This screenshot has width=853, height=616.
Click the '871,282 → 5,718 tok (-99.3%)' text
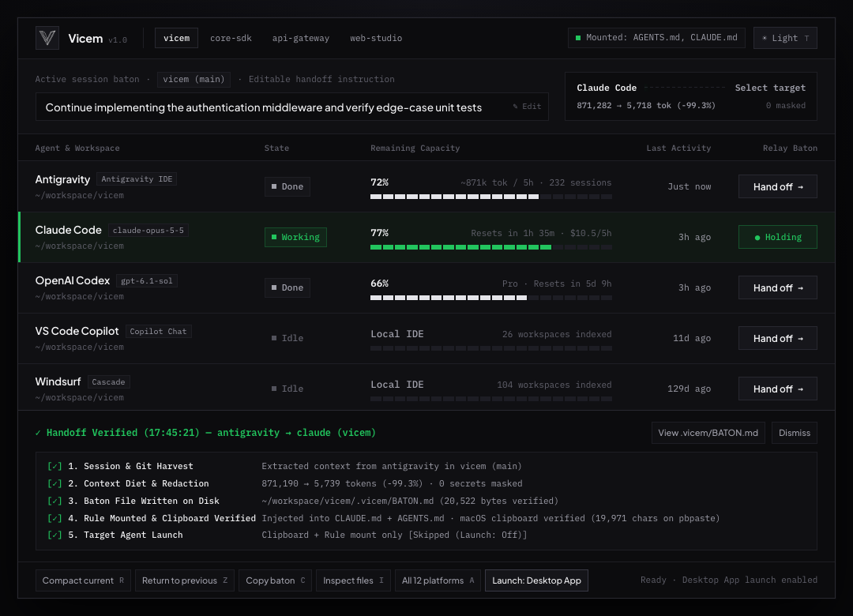pyautogui.click(x=646, y=106)
